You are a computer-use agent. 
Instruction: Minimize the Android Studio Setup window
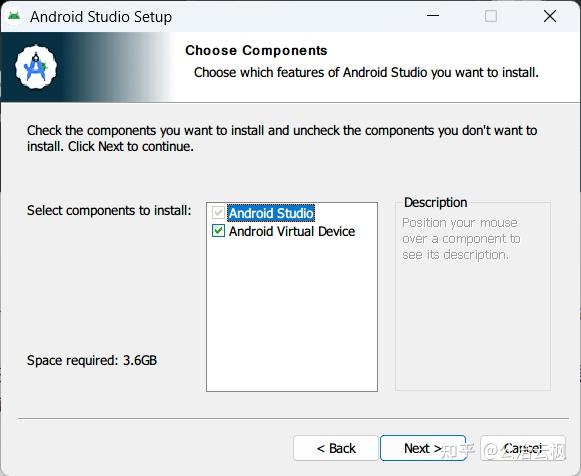[x=433, y=16]
